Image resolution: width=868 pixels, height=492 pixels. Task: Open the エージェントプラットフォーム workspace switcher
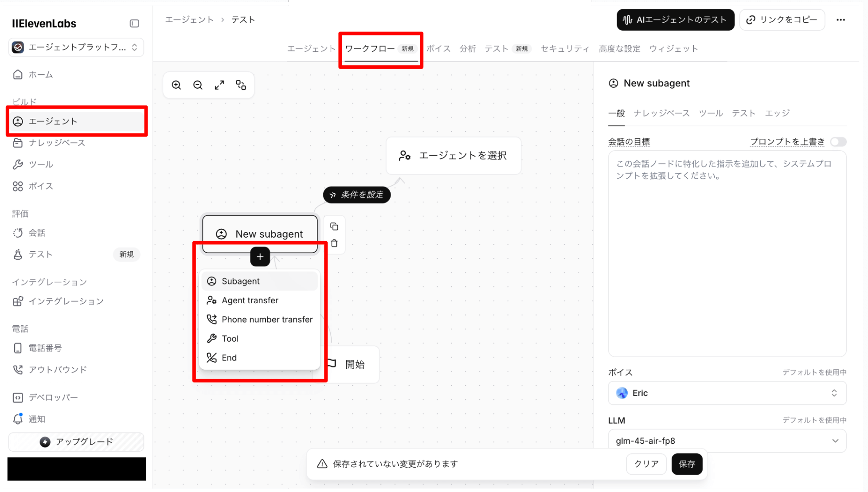76,47
